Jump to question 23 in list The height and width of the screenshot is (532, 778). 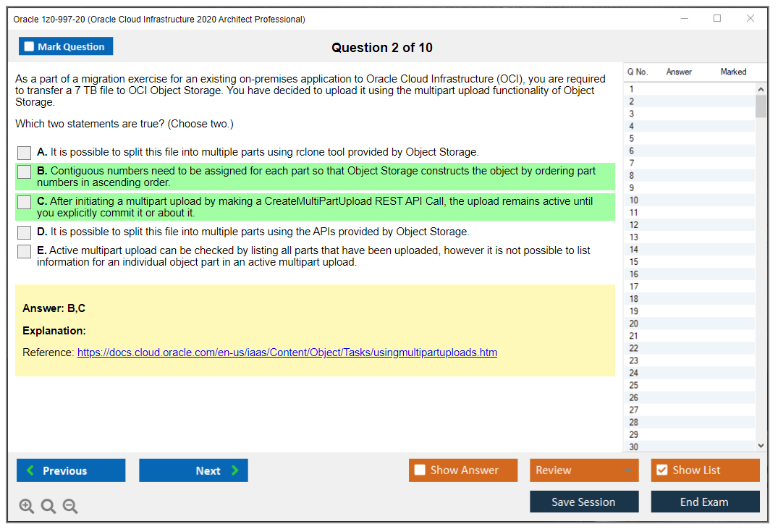click(690, 360)
